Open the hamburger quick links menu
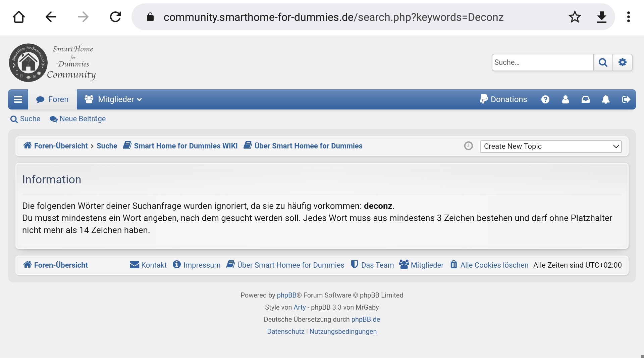 pyautogui.click(x=18, y=99)
